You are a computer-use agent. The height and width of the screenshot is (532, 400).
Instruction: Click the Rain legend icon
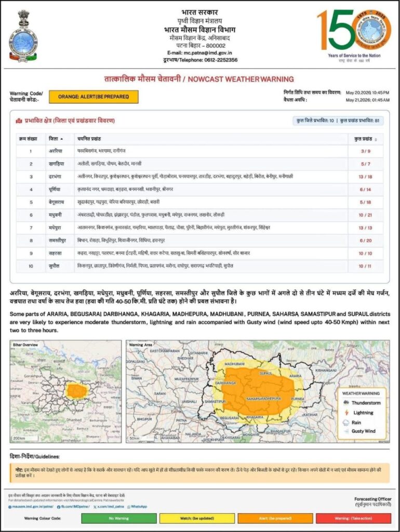coord(346,422)
